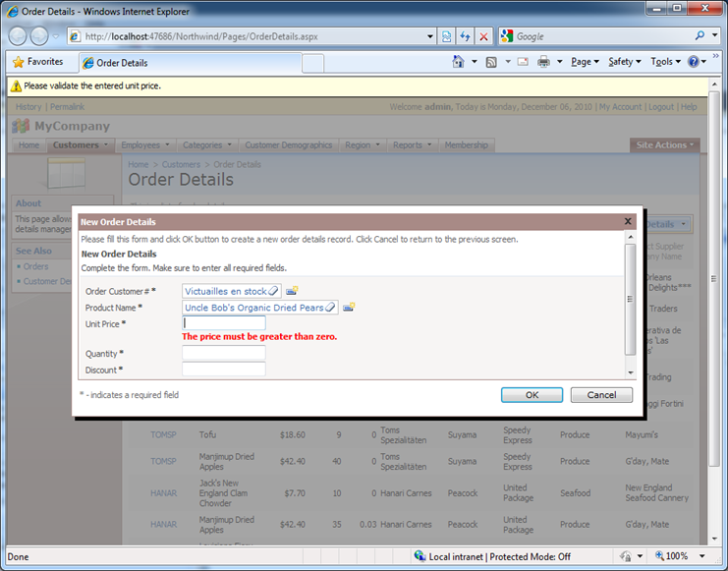Click the MyCompany logo icon
The width and height of the screenshot is (728, 571).
[21, 126]
